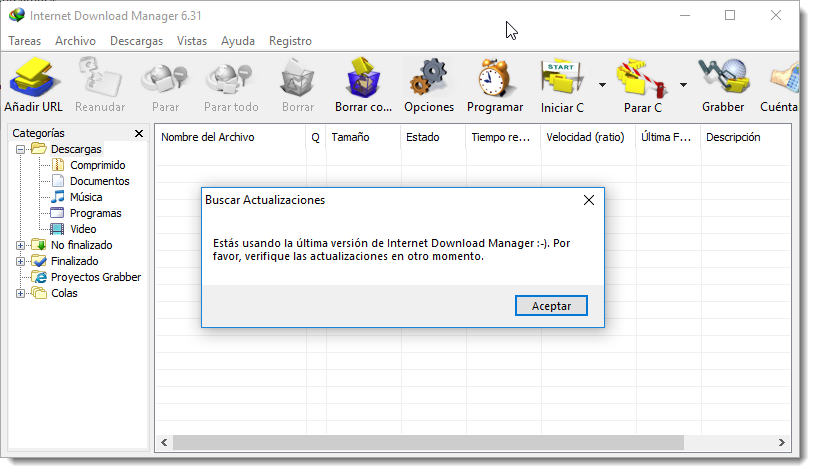
Task: Click the Borrar toolbar icon
Action: pos(297,78)
